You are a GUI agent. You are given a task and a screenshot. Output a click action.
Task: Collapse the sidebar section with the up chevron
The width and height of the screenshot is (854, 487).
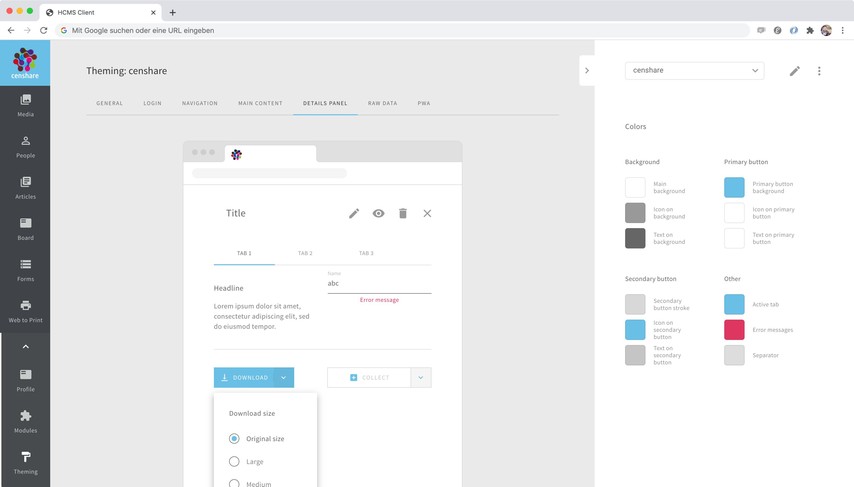pyautogui.click(x=26, y=346)
